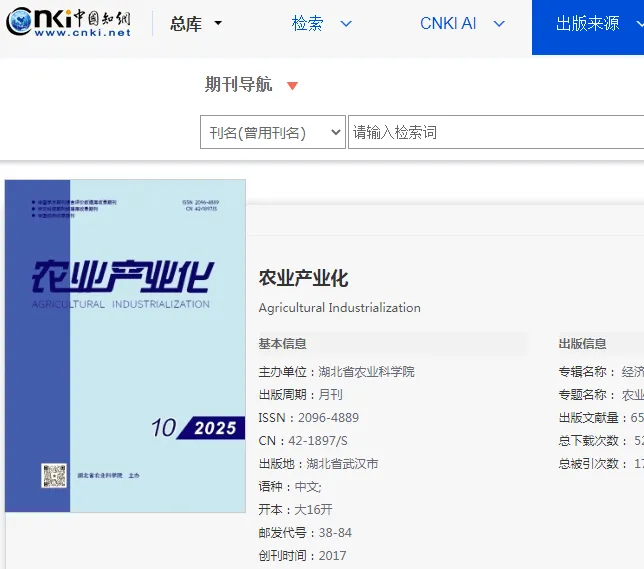The image size is (644, 569).
Task: Click the 总被引次数 label
Action: (593, 464)
